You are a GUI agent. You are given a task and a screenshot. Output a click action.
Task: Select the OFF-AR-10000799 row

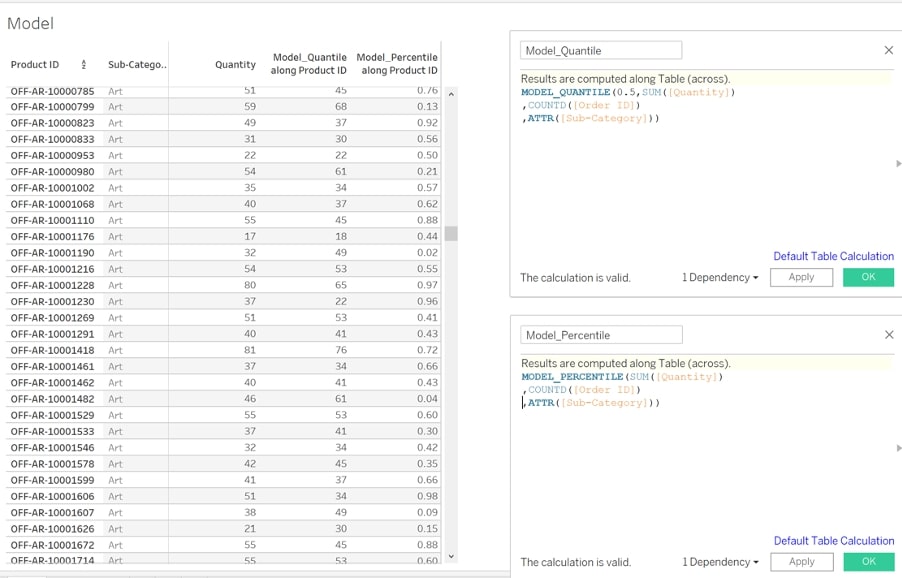pos(223,106)
